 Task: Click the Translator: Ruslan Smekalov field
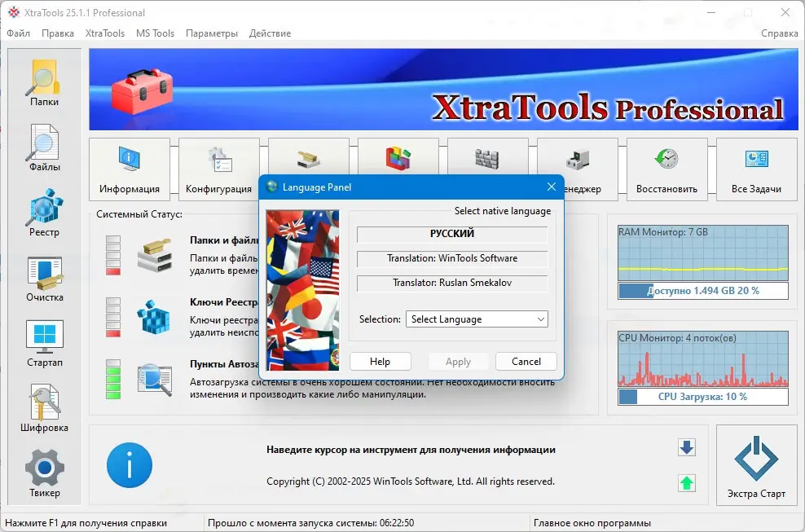tap(452, 283)
